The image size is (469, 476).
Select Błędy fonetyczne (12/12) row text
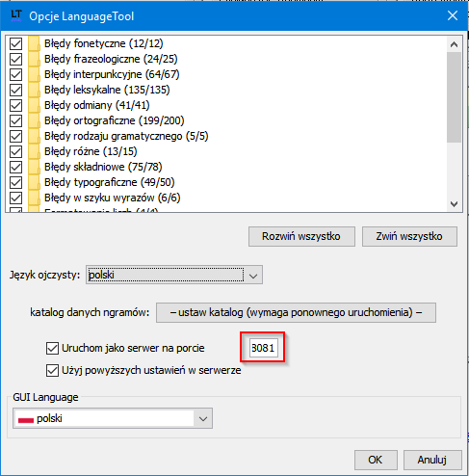pos(104,43)
